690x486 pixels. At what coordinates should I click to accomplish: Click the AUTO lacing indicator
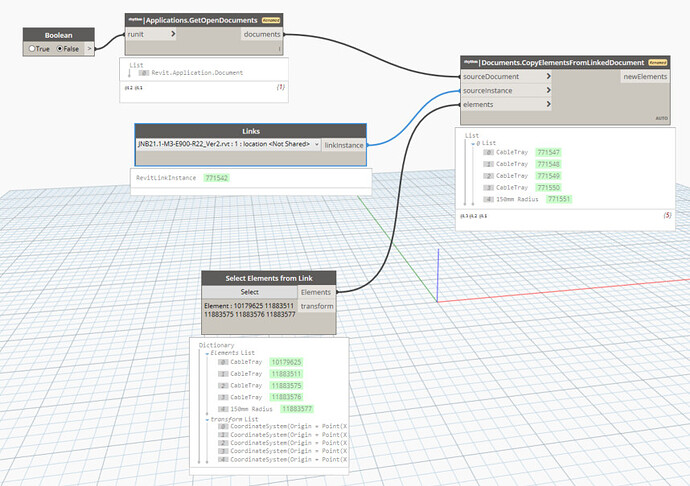pyautogui.click(x=661, y=118)
